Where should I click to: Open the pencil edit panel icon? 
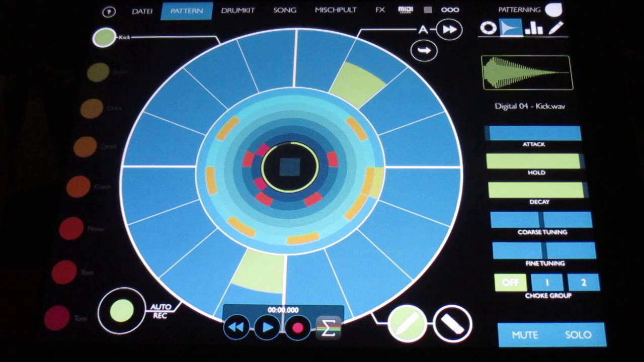click(555, 28)
